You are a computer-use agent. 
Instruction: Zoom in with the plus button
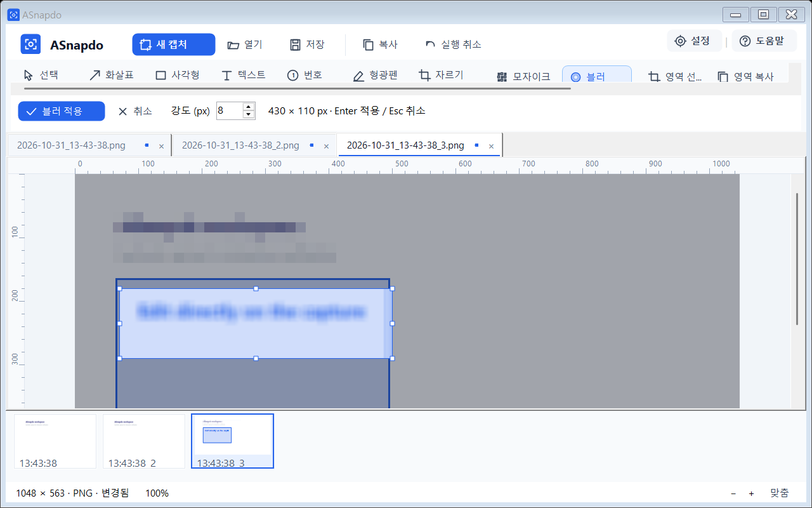coord(751,493)
